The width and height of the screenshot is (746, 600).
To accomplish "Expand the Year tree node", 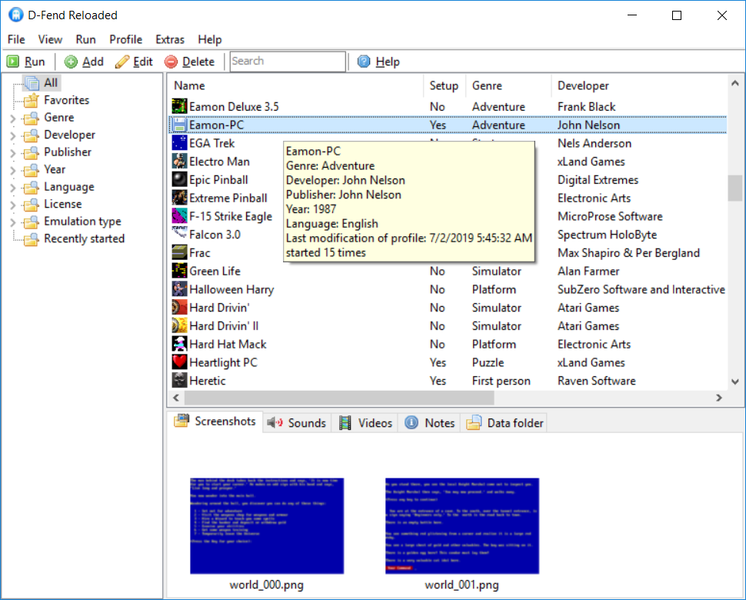I will [x=13, y=170].
